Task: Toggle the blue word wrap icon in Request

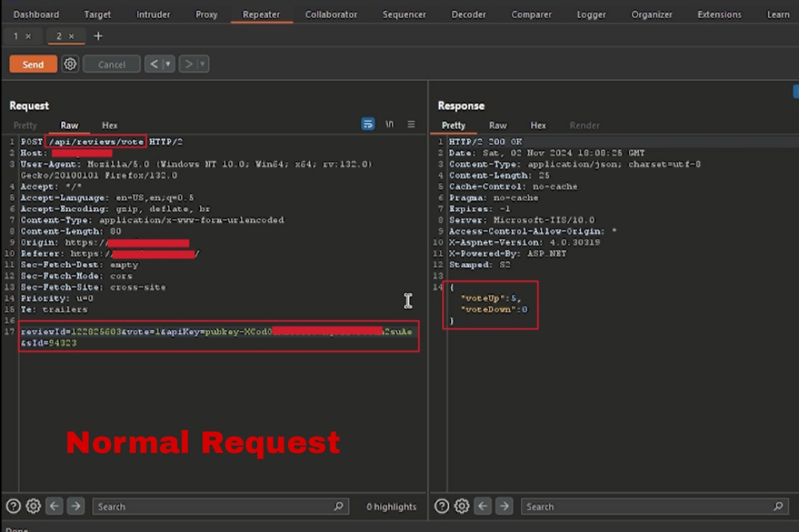Action: click(367, 124)
